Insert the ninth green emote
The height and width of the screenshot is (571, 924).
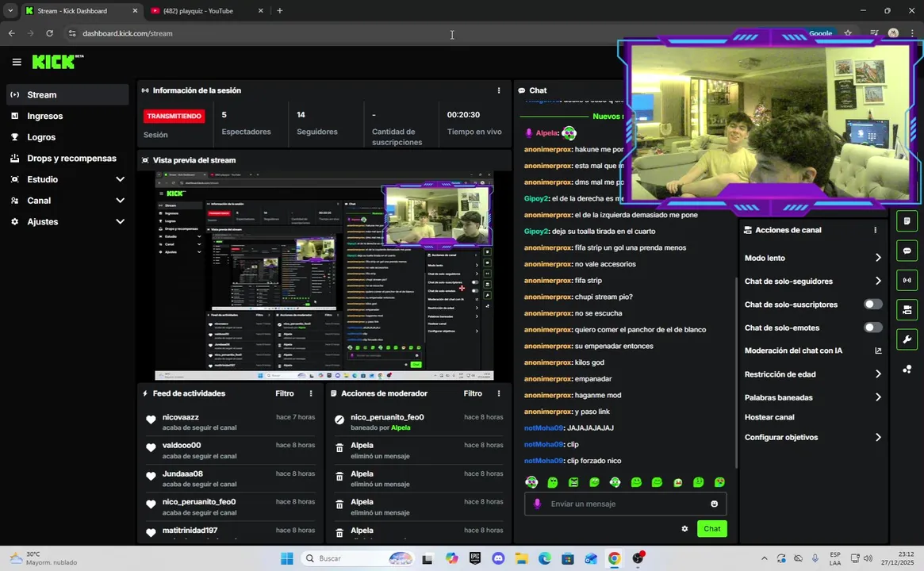click(x=698, y=482)
